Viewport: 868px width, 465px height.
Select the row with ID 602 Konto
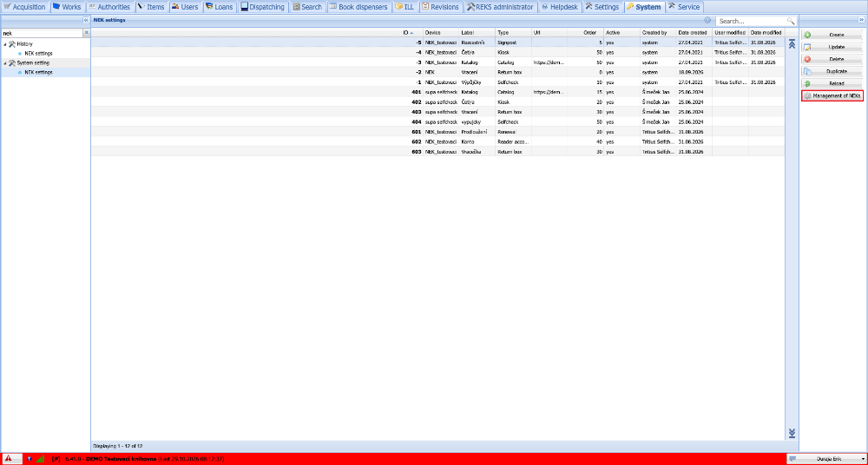point(437,141)
